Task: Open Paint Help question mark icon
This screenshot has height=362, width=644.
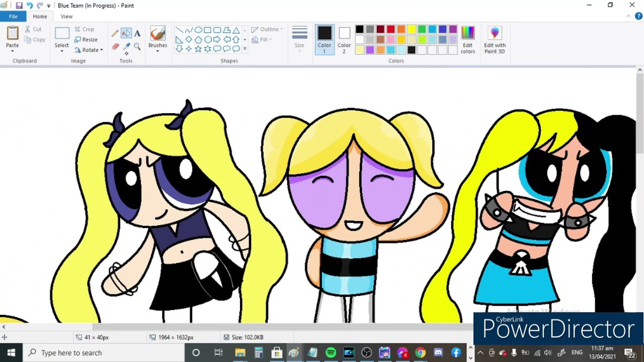Action: point(639,17)
